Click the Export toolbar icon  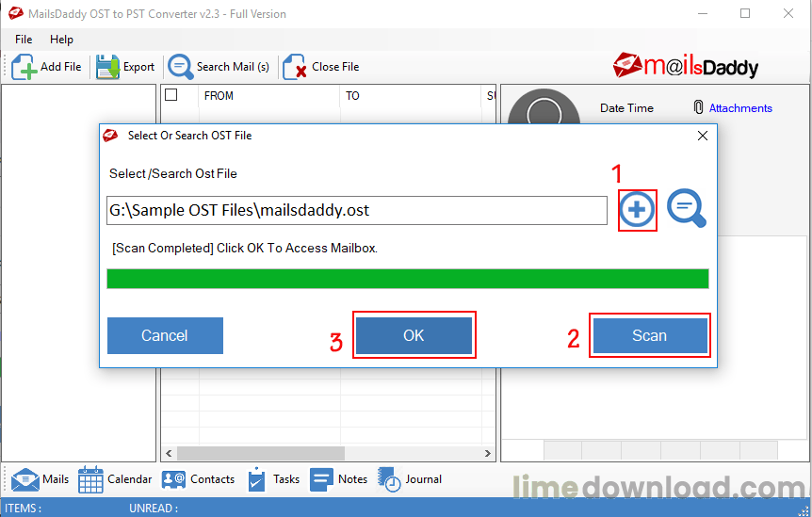(x=107, y=67)
